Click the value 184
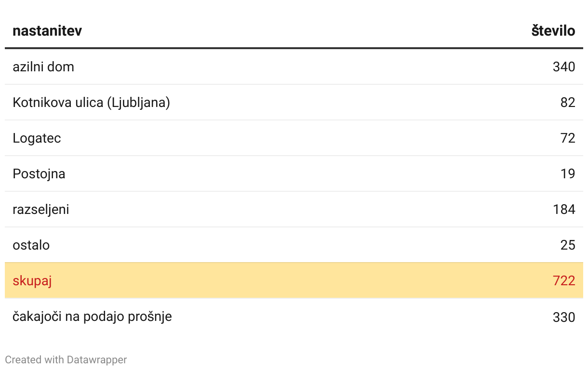The height and width of the screenshot is (371, 588). (x=564, y=210)
